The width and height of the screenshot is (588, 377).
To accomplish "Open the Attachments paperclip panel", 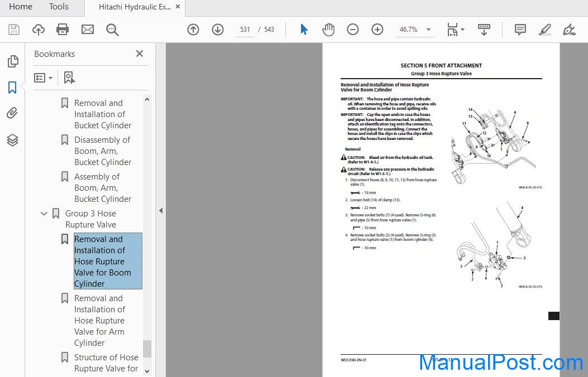I will (x=12, y=113).
